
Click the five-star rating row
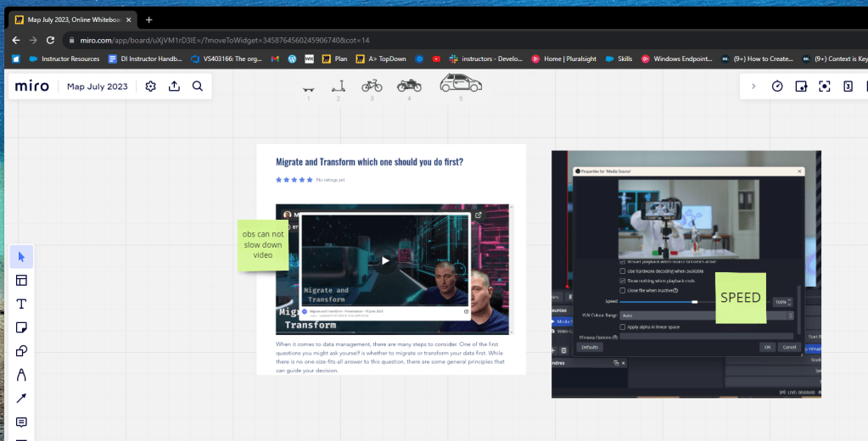(x=294, y=180)
